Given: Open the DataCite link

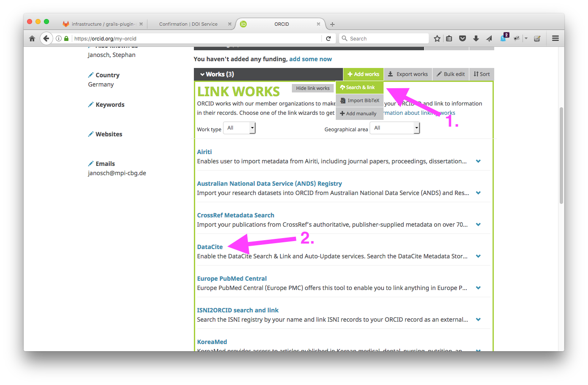Looking at the screenshot, I should (210, 247).
